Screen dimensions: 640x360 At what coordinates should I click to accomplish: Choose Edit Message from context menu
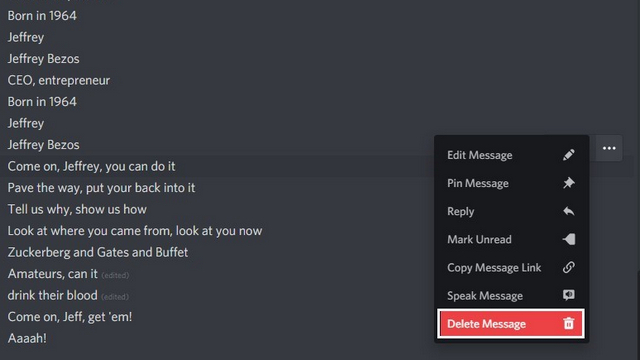tap(511, 155)
